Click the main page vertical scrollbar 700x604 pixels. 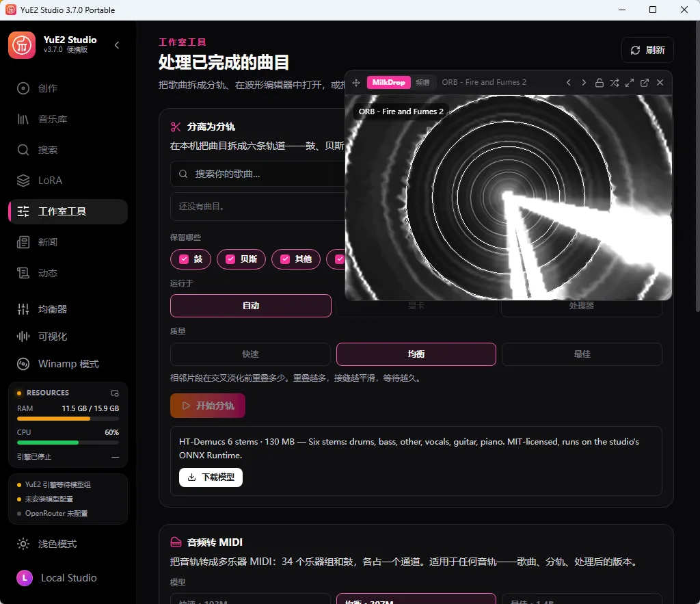tap(697, 166)
